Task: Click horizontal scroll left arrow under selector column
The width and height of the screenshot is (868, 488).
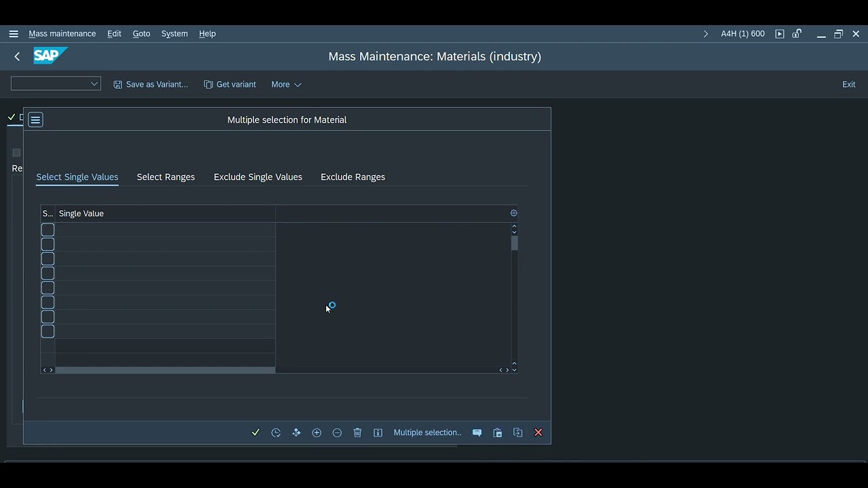Action: (x=45, y=370)
